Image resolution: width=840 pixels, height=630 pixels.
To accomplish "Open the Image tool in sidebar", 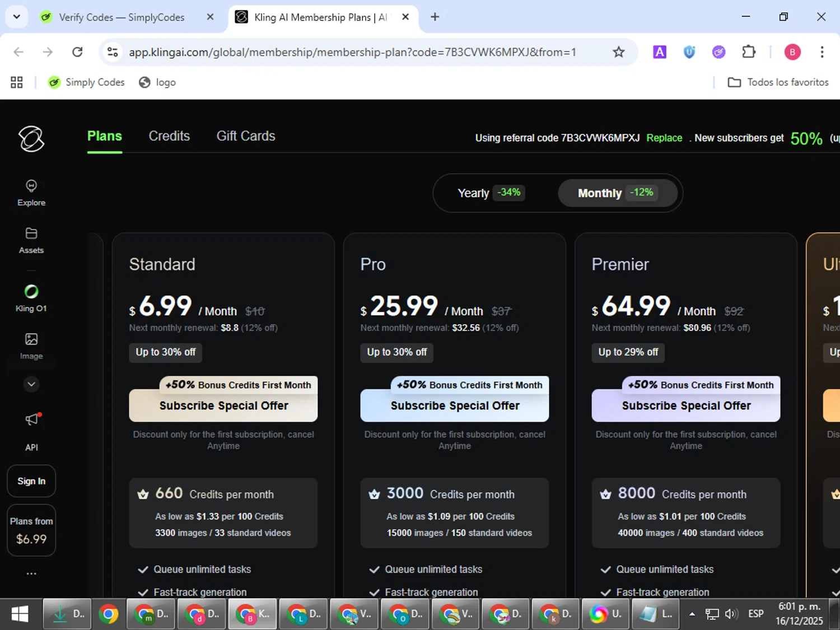I will 31,346.
